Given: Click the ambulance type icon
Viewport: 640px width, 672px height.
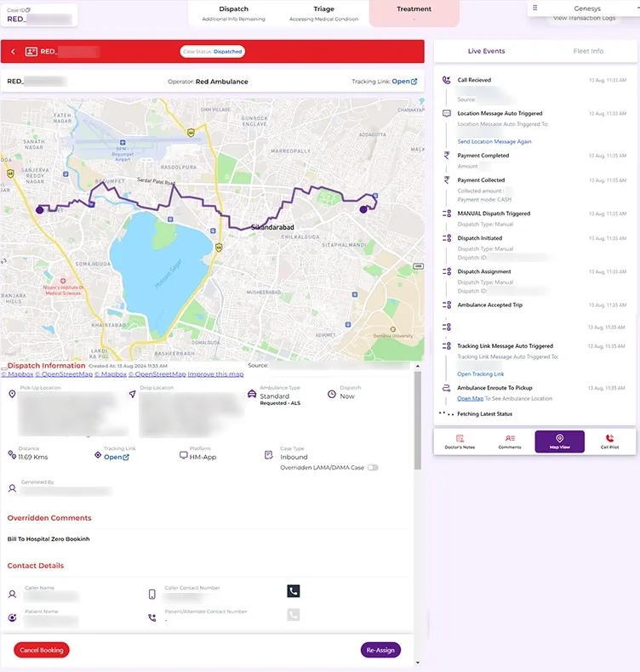Looking at the screenshot, I should [252, 394].
